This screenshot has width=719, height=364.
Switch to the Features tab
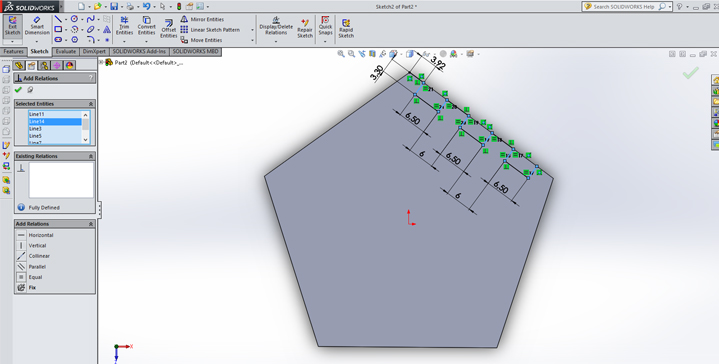click(14, 51)
